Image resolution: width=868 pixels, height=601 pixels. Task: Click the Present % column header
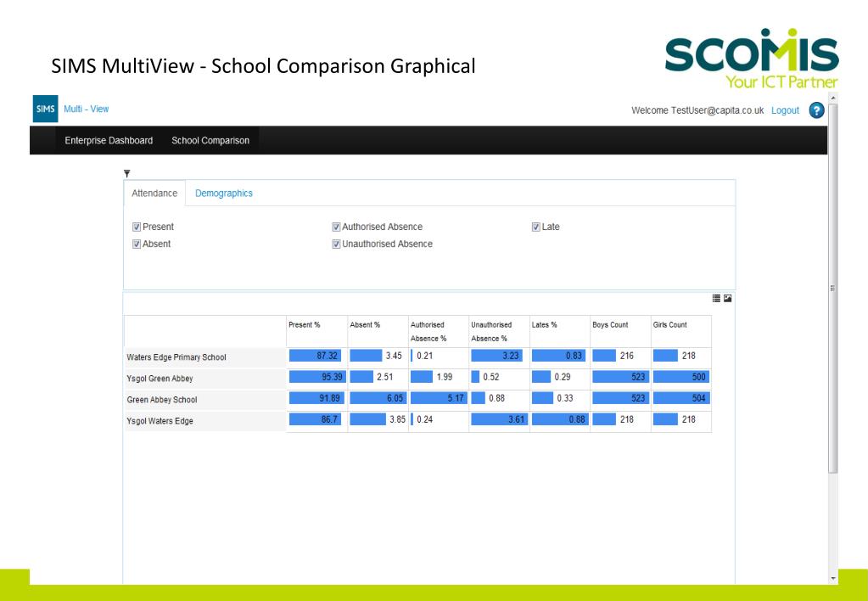pyautogui.click(x=304, y=324)
